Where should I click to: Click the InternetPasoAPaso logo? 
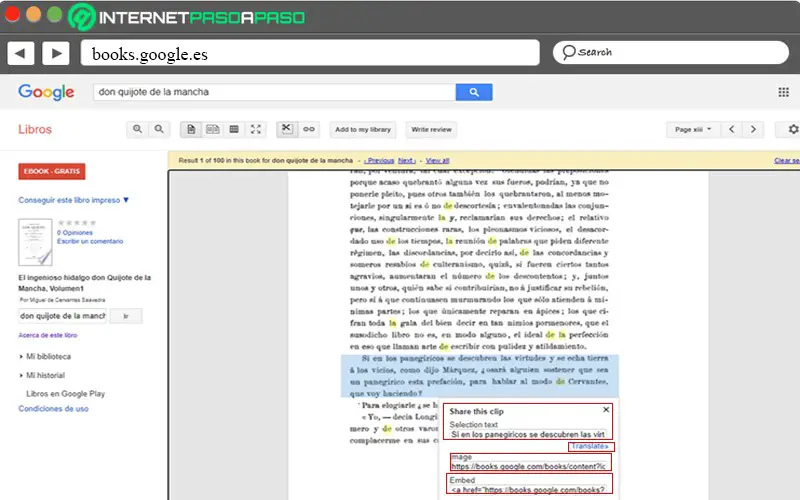[x=187, y=17]
